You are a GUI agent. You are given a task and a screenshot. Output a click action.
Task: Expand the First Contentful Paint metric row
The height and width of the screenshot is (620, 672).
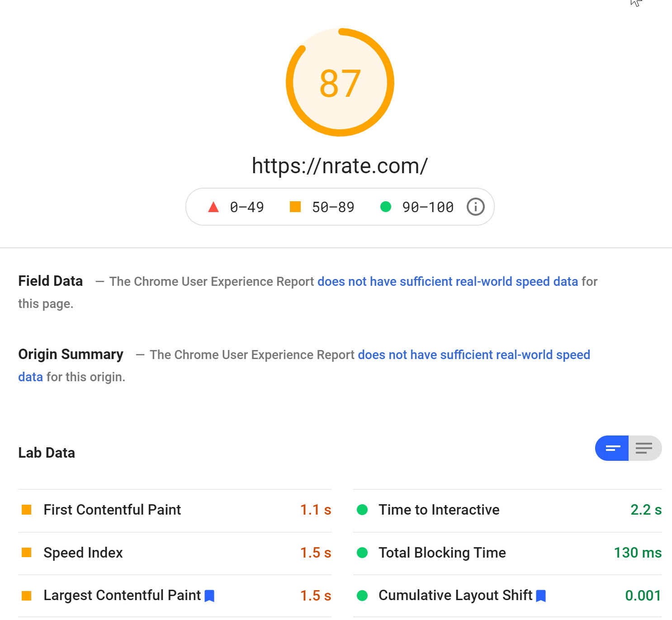(175, 510)
